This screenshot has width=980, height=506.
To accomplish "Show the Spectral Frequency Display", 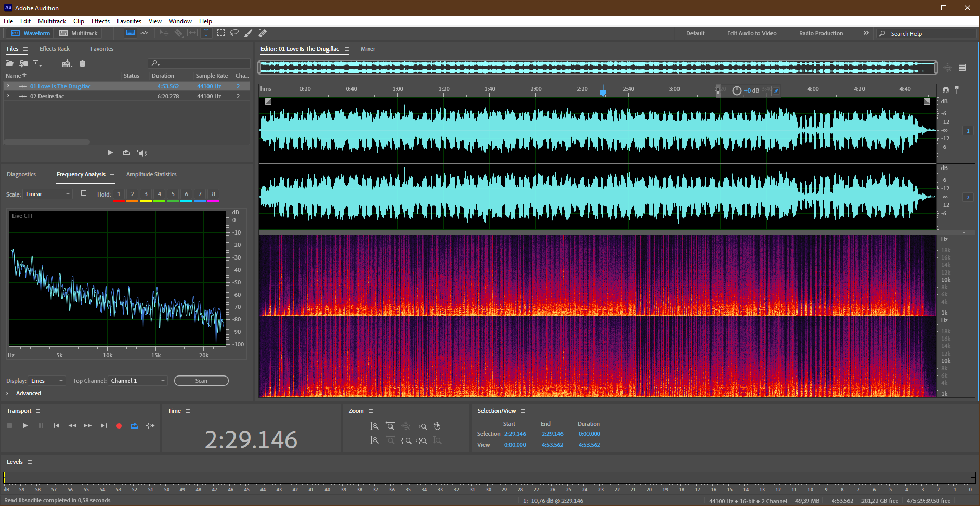I will tap(130, 33).
